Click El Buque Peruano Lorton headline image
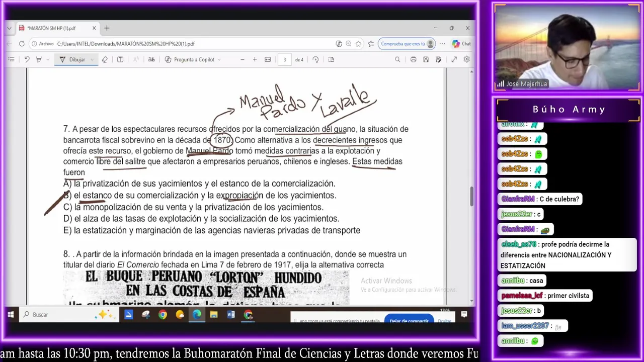The image size is (644, 362). [206, 288]
